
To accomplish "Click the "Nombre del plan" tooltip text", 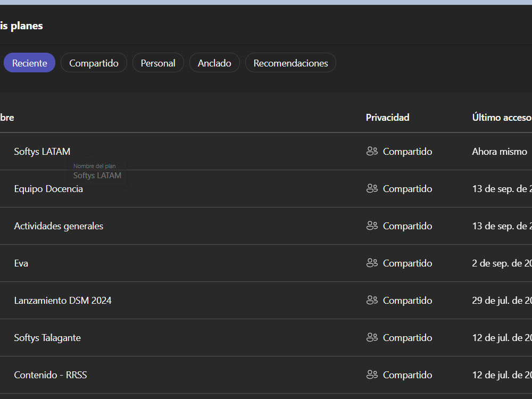I will point(94,166).
